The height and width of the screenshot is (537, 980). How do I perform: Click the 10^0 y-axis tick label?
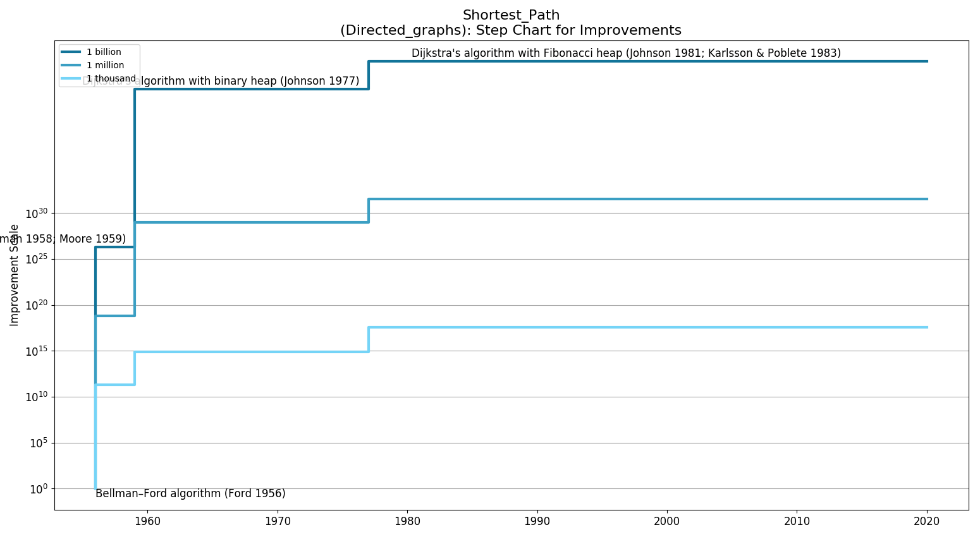coord(39,489)
